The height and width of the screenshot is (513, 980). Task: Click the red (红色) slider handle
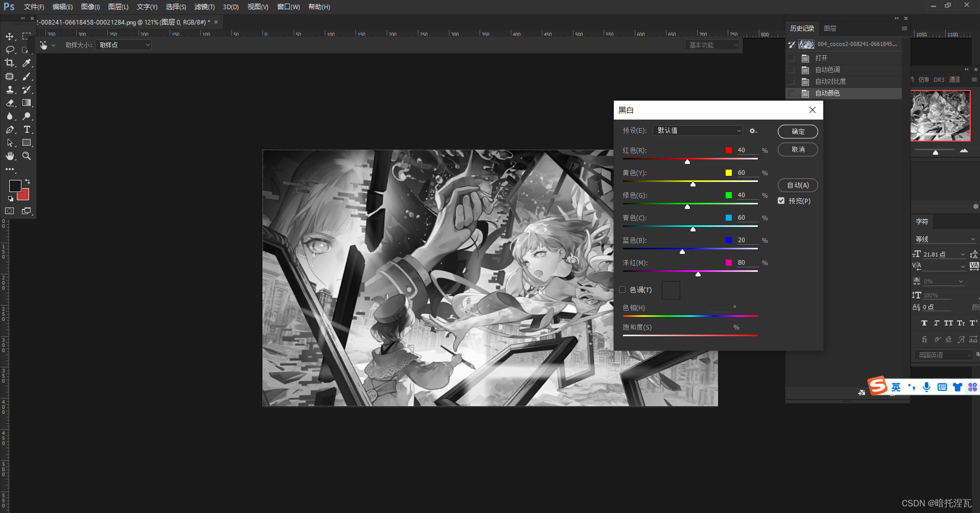(x=687, y=162)
